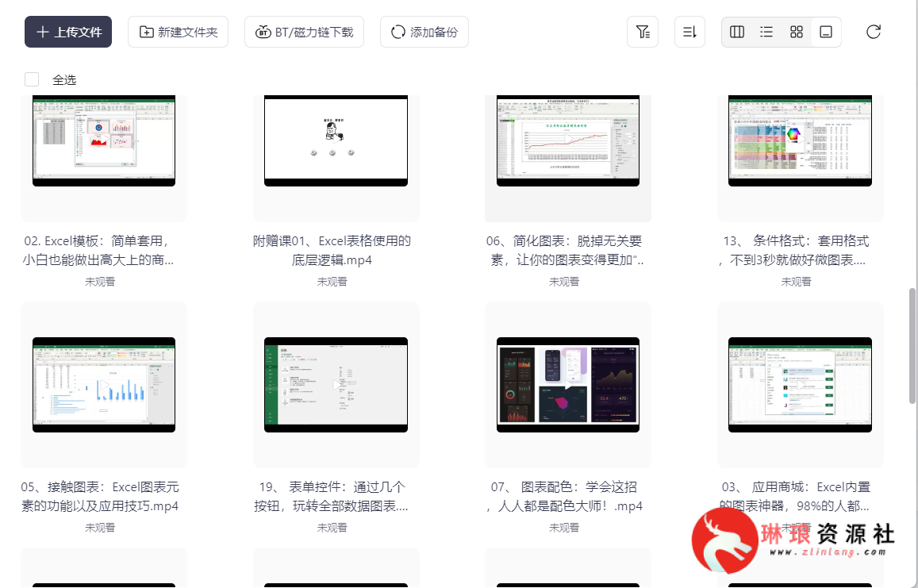Viewport: 918px width, 588px height.
Task: Open thumbnail of 19、表单控件 video
Action: [x=336, y=385]
